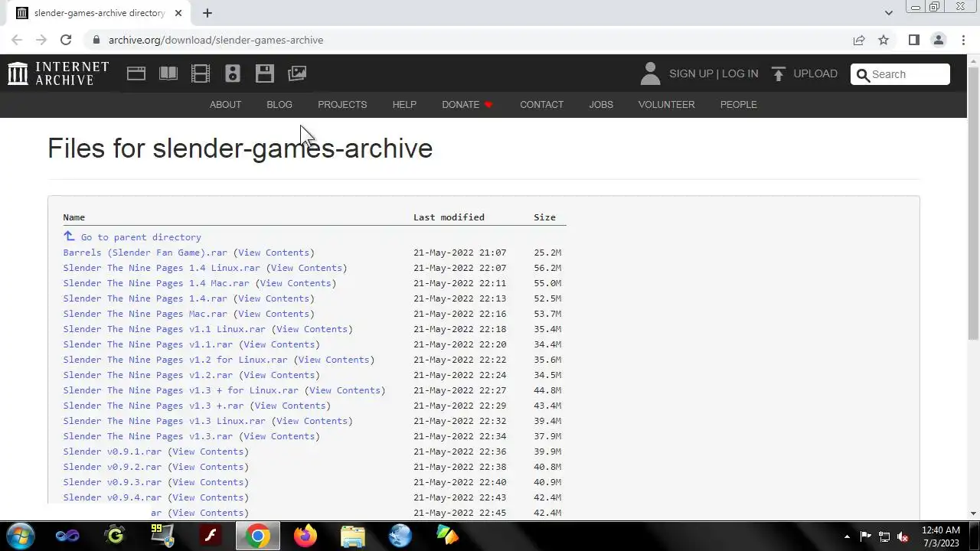Download Nine Pages v1.2 for Linux.rar

pyautogui.click(x=175, y=360)
